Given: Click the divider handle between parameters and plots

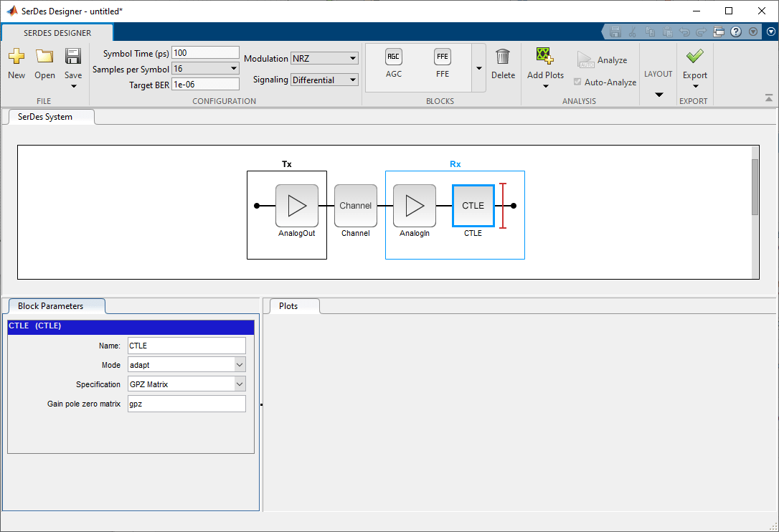Looking at the screenshot, I should [x=261, y=405].
